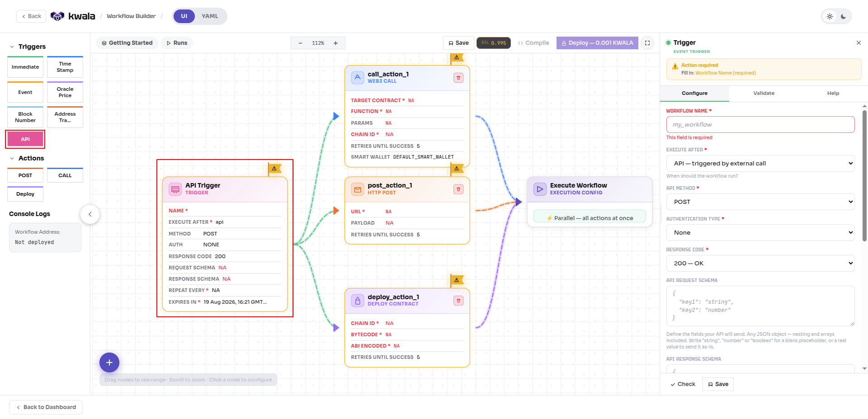Delete call_action_1 node with trash icon
This screenshot has height=419, width=868.
tap(458, 78)
